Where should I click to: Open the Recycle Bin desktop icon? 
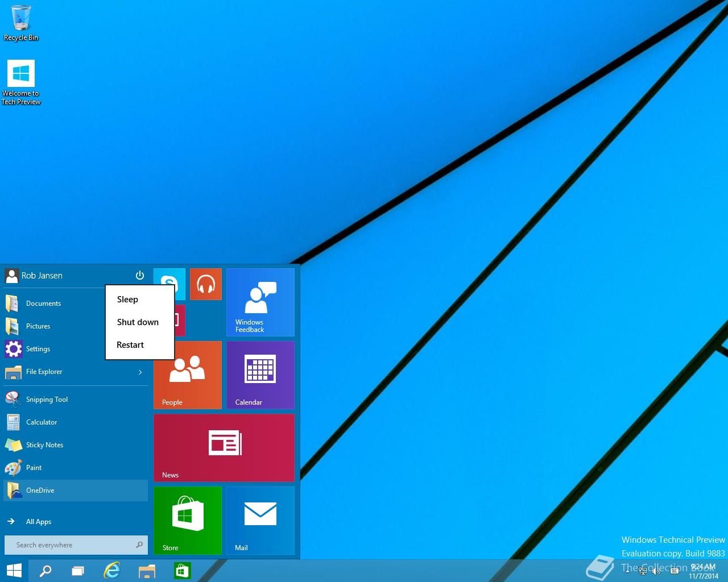coord(21,23)
